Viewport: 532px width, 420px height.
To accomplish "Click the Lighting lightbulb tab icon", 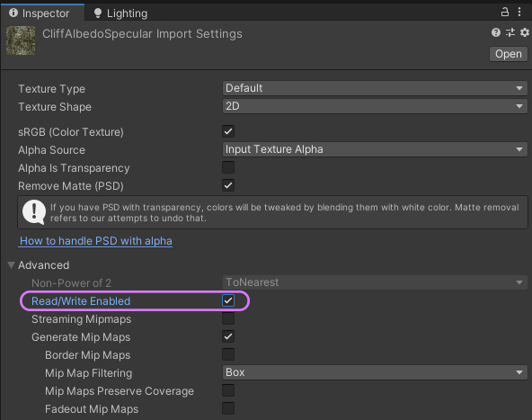I will 98,13.
